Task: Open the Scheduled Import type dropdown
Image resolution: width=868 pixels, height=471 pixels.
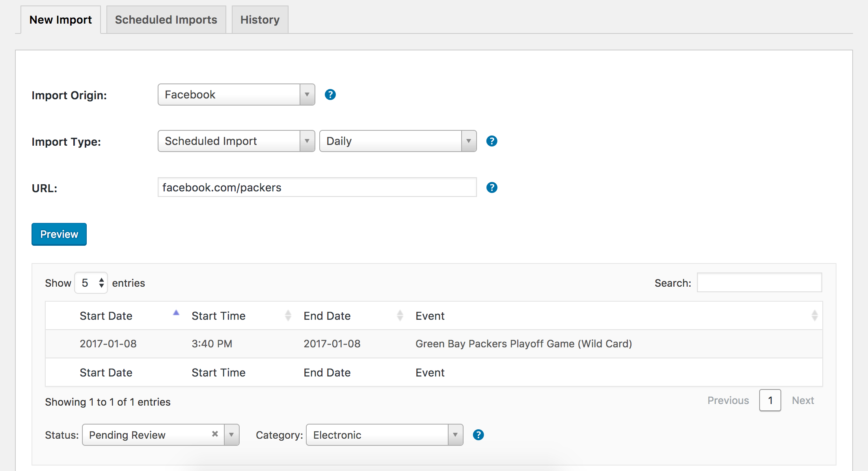Action: pos(236,141)
